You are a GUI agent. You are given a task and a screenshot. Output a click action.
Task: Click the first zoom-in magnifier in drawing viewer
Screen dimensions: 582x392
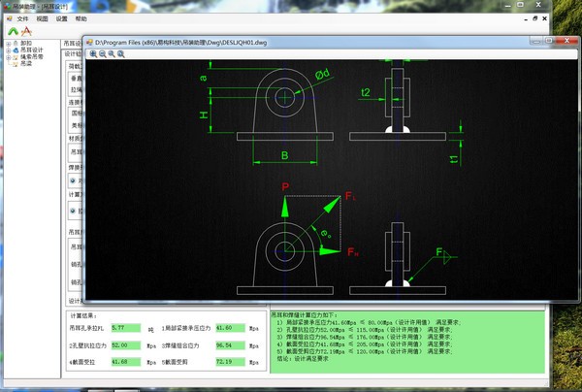pos(93,54)
